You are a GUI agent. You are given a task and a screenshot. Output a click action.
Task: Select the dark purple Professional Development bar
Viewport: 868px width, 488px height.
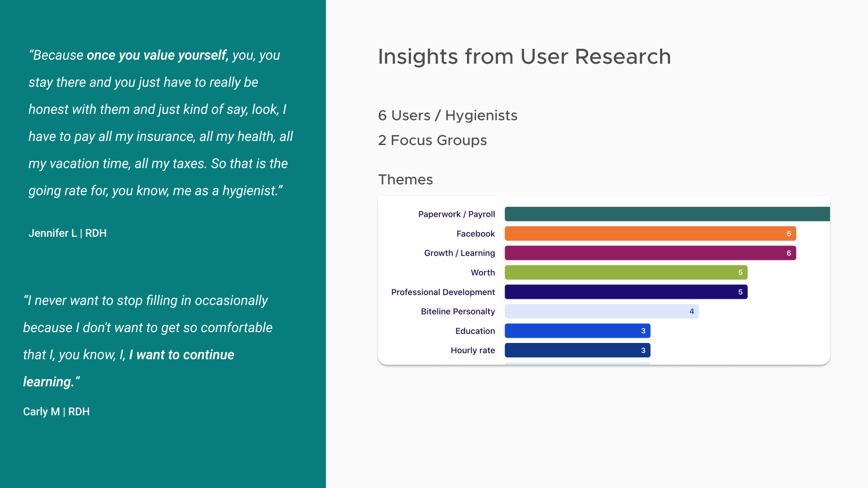click(x=626, y=292)
